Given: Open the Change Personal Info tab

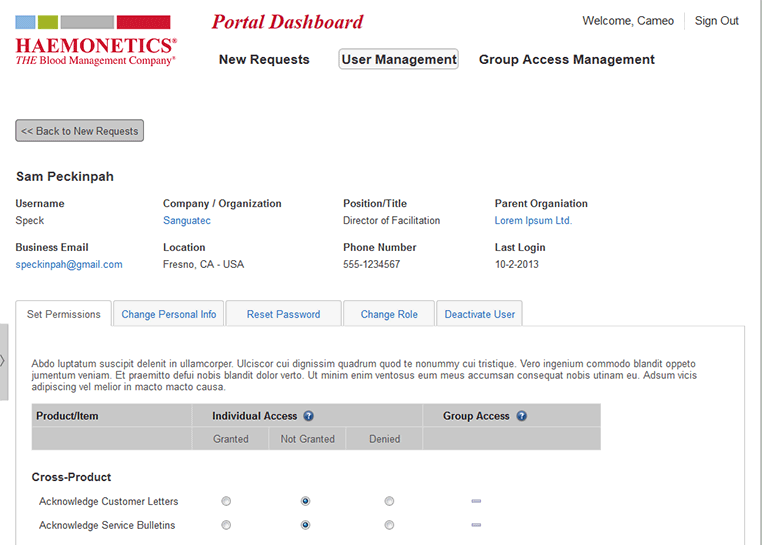Looking at the screenshot, I should point(169,314).
